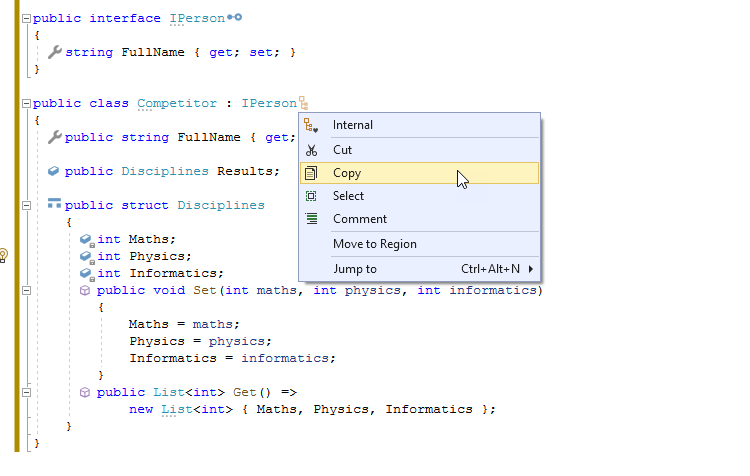Click the method cube icon beside Set method
Viewport: 750px width, 476px height.
(86, 290)
